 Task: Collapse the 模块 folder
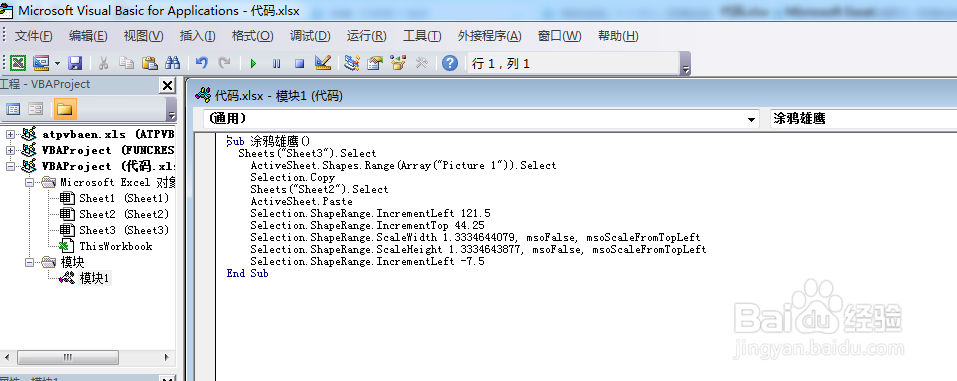pos(30,262)
